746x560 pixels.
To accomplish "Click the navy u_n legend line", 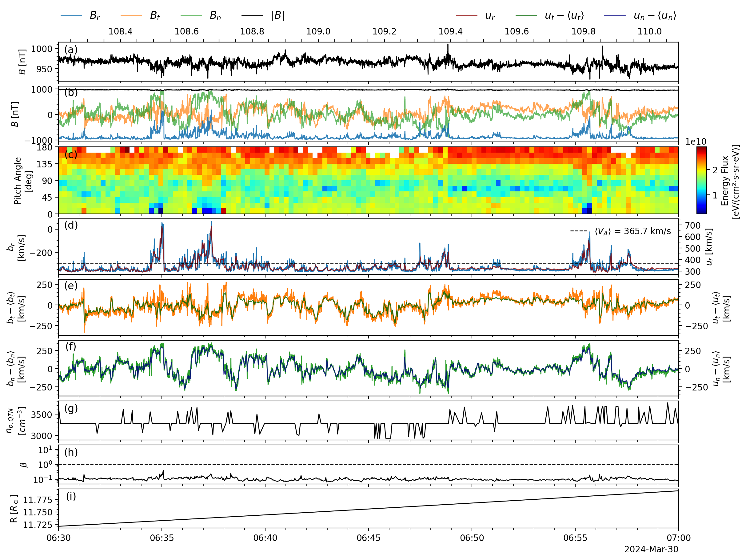I will click(615, 15).
